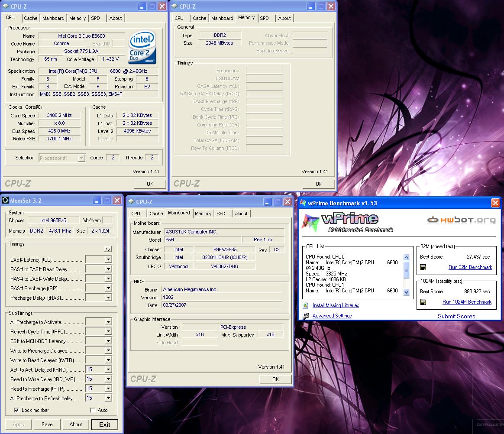The height and width of the screenshot is (434, 504).
Task: Minimize the MemSet window
Action: click(97, 200)
